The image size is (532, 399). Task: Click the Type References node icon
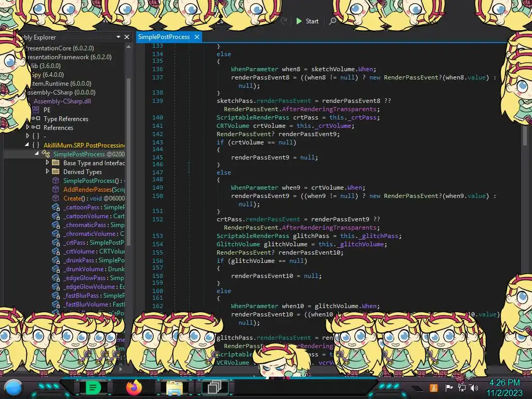[36, 118]
